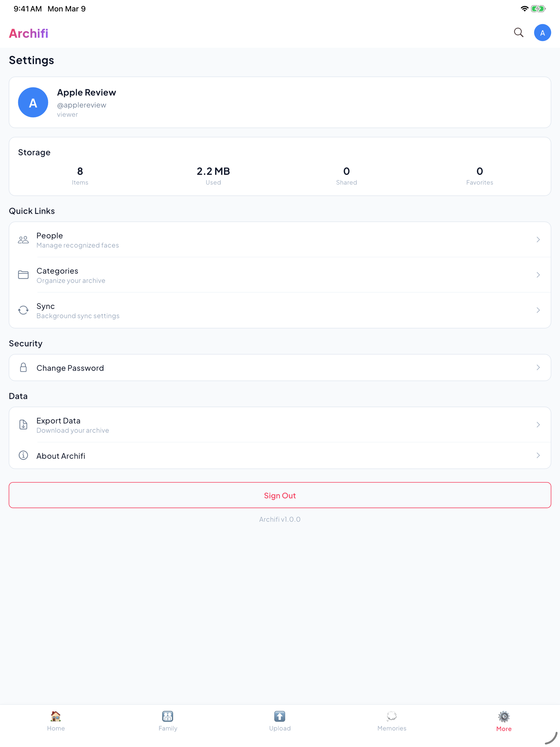Open the Export Data option
The width and height of the screenshot is (560, 747).
coord(280,425)
